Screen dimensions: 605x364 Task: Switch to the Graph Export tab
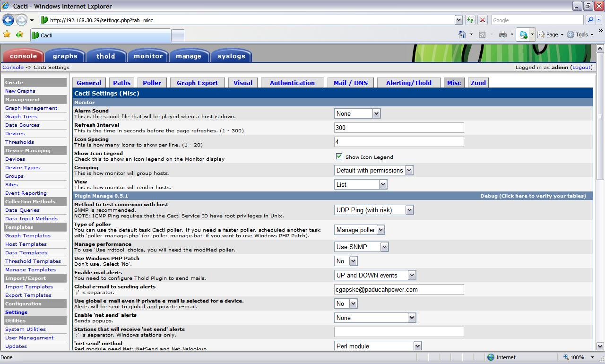click(x=197, y=83)
